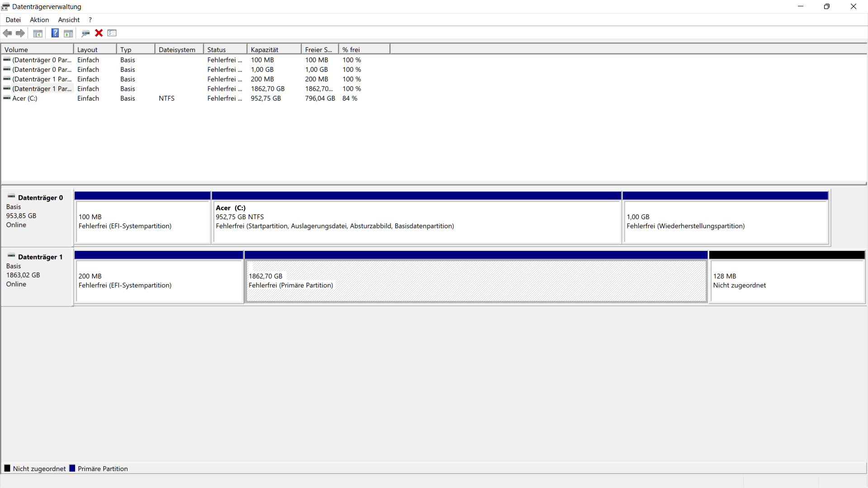The width and height of the screenshot is (868, 488).
Task: Select the Acer (C:) 952,75 GB partition block
Action: 416,221
